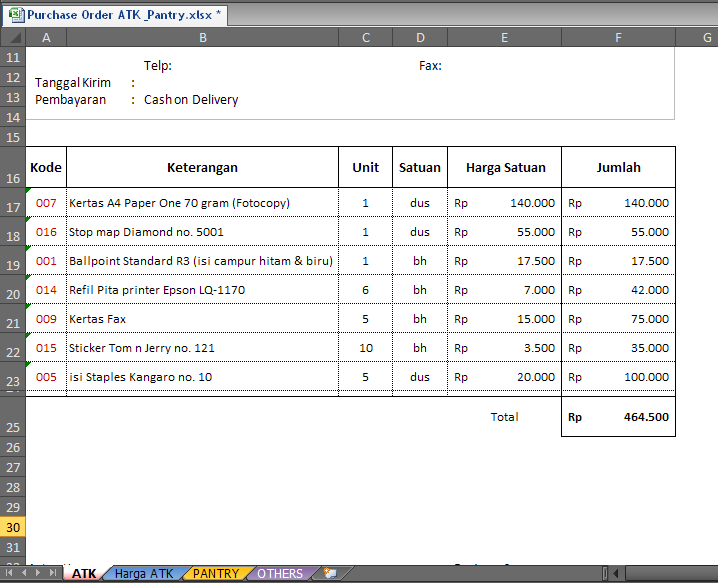718x583 pixels.
Task: Click the Insert Worksheet icon after OTHERS tab
Action: click(x=328, y=574)
